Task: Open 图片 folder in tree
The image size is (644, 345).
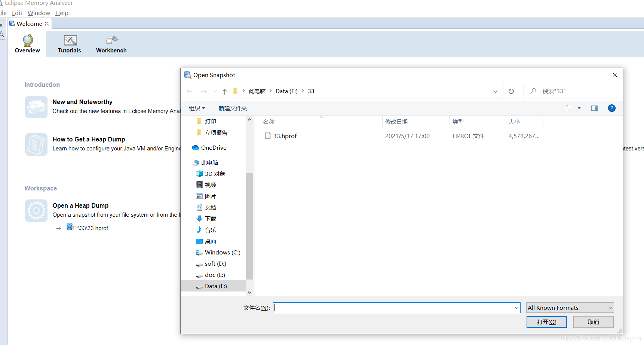Action: click(206, 196)
